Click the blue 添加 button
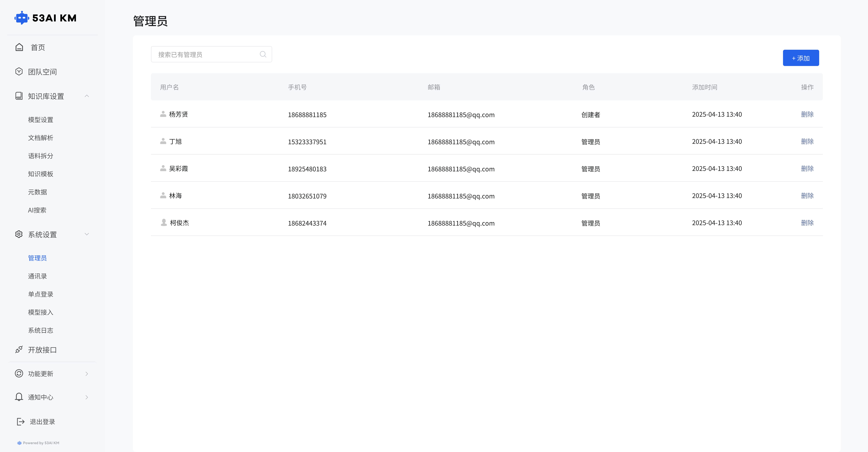This screenshot has height=452, width=868. [801, 58]
